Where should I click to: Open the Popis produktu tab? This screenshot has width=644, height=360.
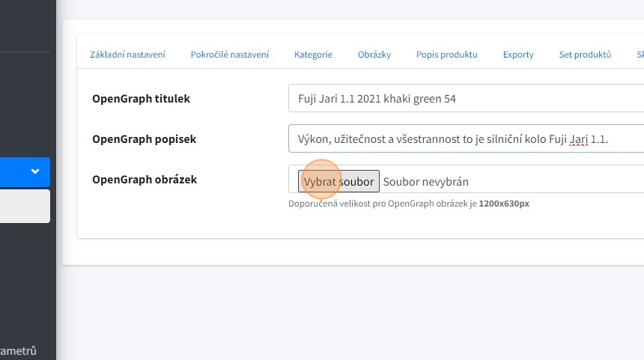click(447, 55)
